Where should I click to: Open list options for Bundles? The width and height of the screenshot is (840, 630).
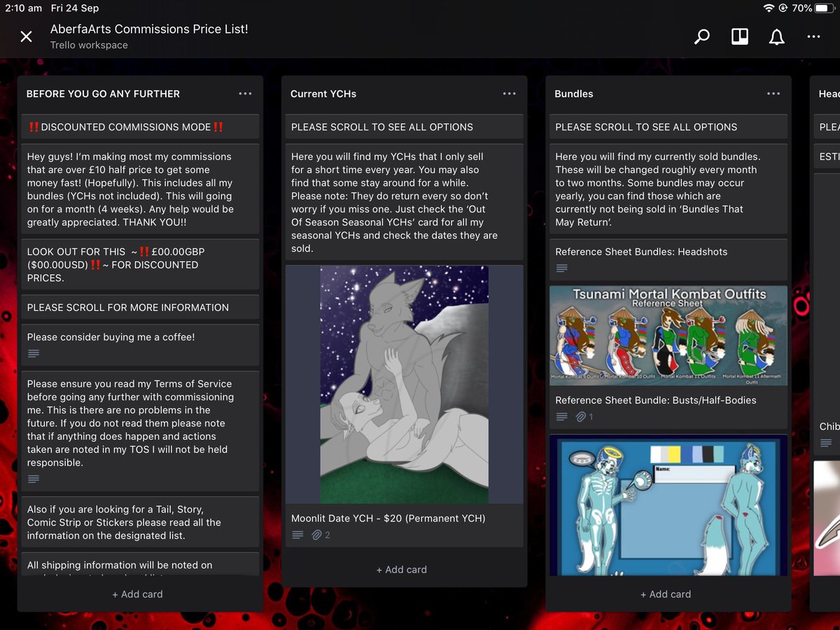tap(773, 94)
